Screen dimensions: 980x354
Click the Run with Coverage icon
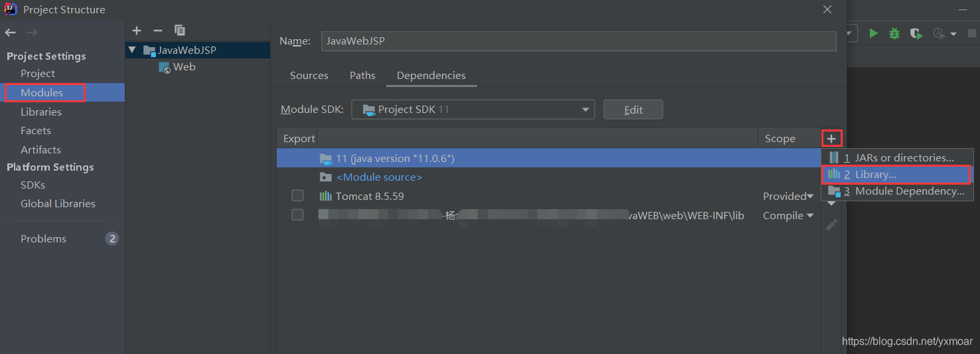pyautogui.click(x=916, y=33)
